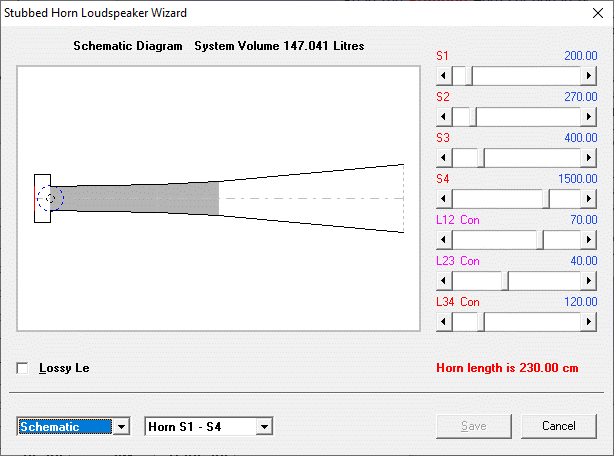Decrease S3 with left scrollbar arrow
614x456 pixels.
click(x=444, y=158)
